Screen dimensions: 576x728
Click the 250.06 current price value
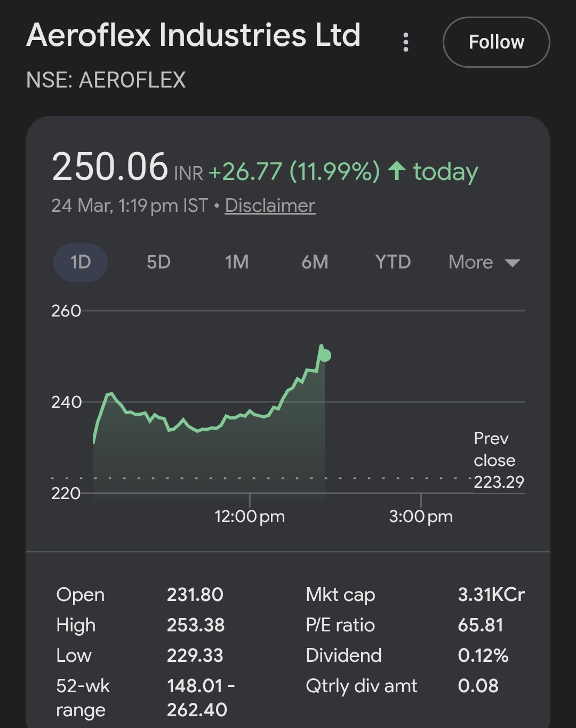(x=110, y=167)
